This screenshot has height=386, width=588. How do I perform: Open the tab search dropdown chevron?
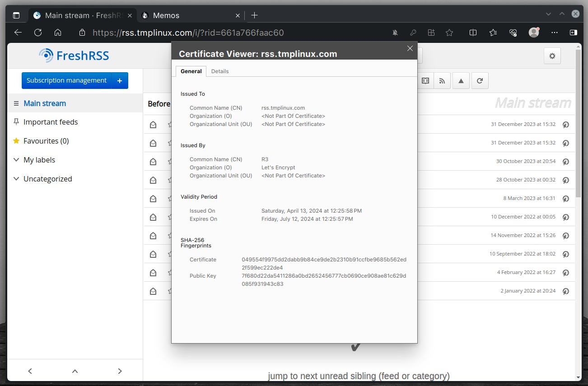548,14
